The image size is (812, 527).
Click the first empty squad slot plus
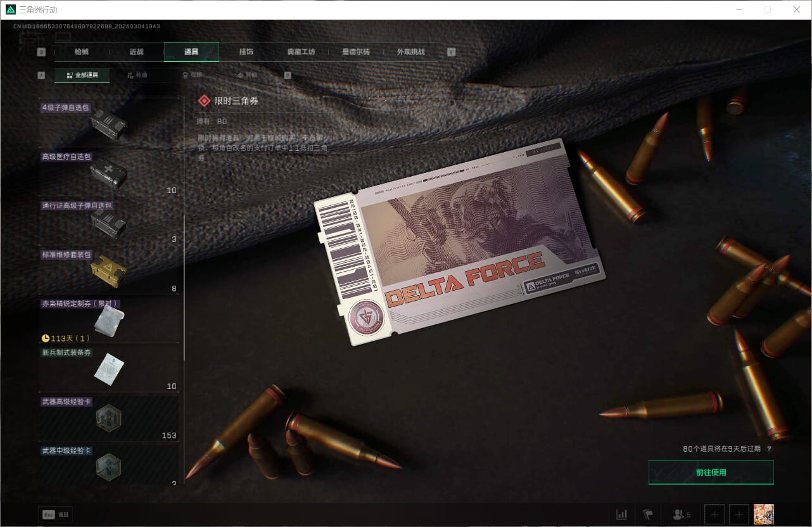click(x=714, y=514)
